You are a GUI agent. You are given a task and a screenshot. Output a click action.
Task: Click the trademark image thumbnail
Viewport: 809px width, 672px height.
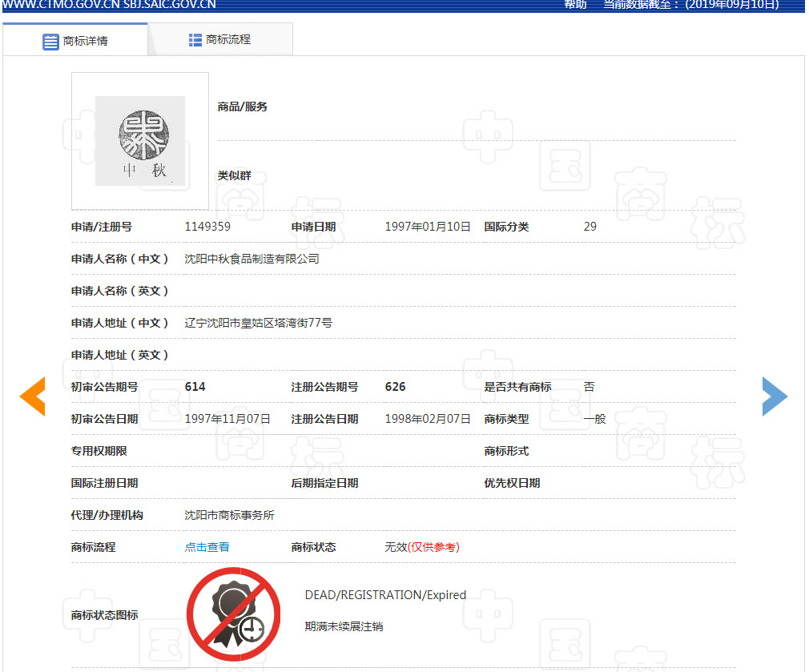[x=139, y=141]
